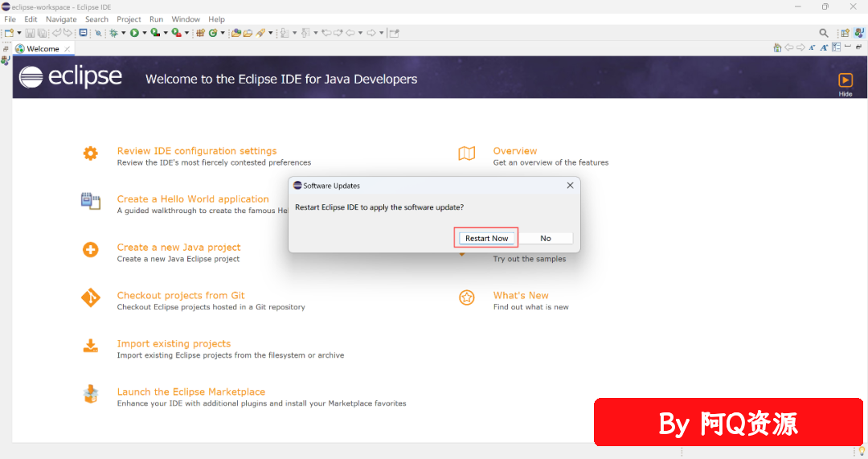Close the Software Updates dialog

[570, 186]
